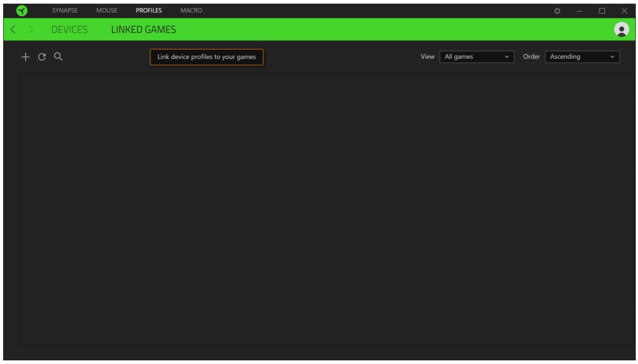Open the DEVICES subtab
638x364 pixels.
[x=69, y=30]
